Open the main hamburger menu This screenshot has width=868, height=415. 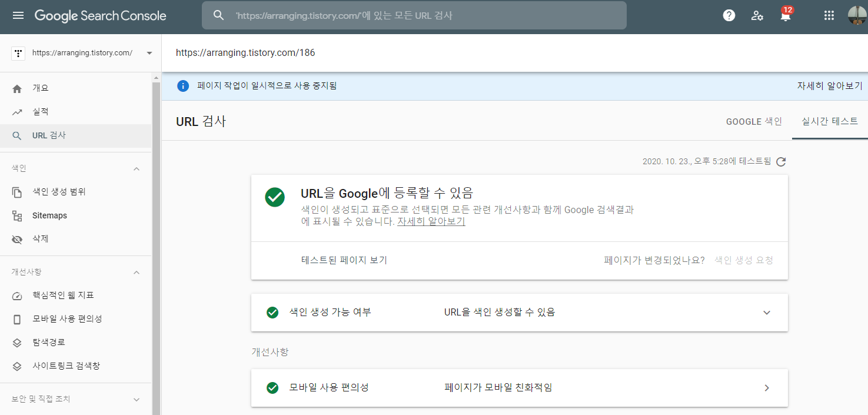[x=18, y=16]
